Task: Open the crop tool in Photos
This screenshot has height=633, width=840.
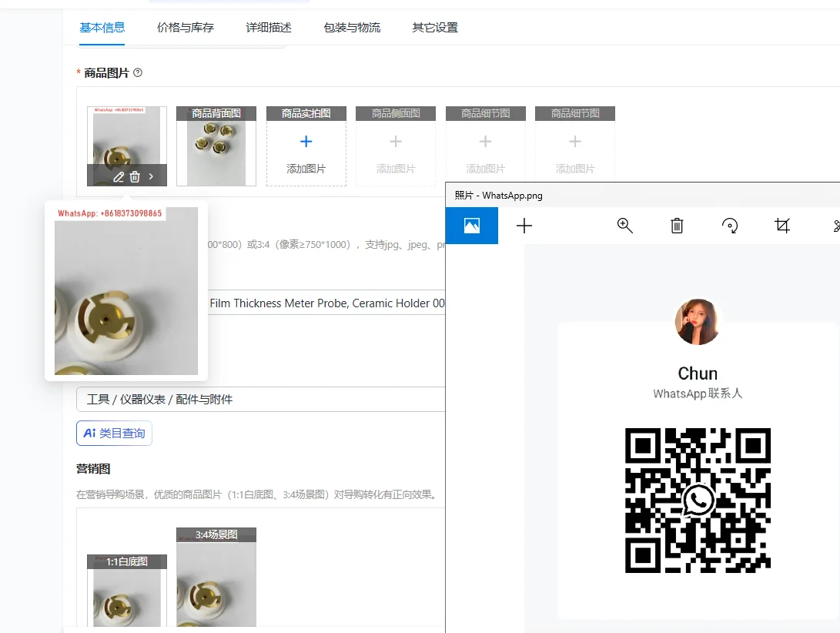Action: pos(782,226)
